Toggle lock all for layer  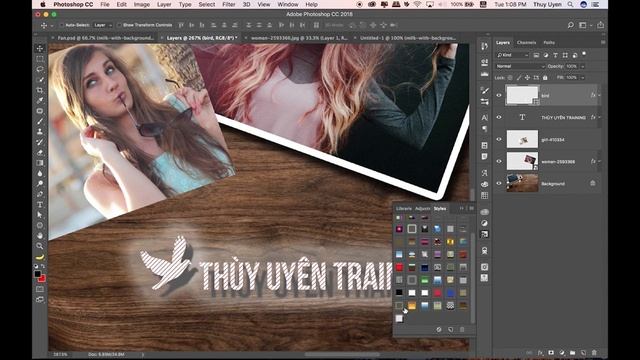click(545, 78)
